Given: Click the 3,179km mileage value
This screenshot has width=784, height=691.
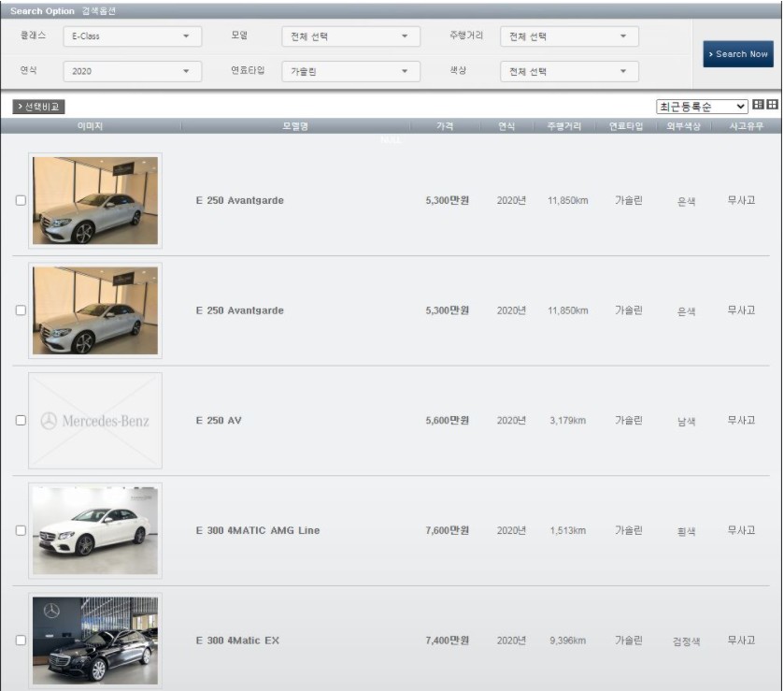Looking at the screenshot, I should (567, 421).
